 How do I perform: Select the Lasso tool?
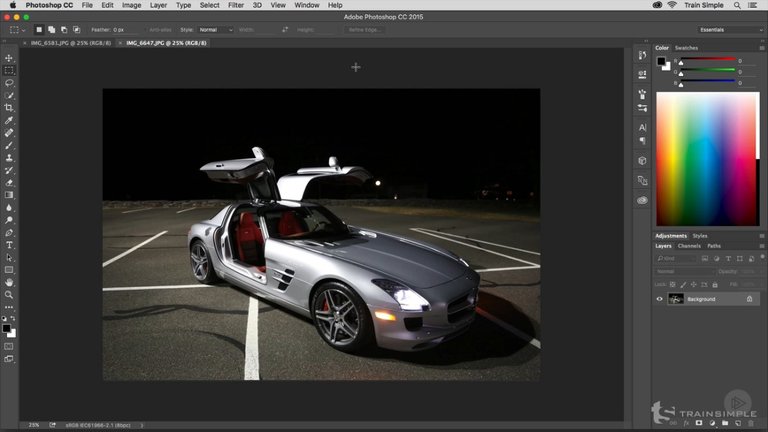click(x=9, y=83)
